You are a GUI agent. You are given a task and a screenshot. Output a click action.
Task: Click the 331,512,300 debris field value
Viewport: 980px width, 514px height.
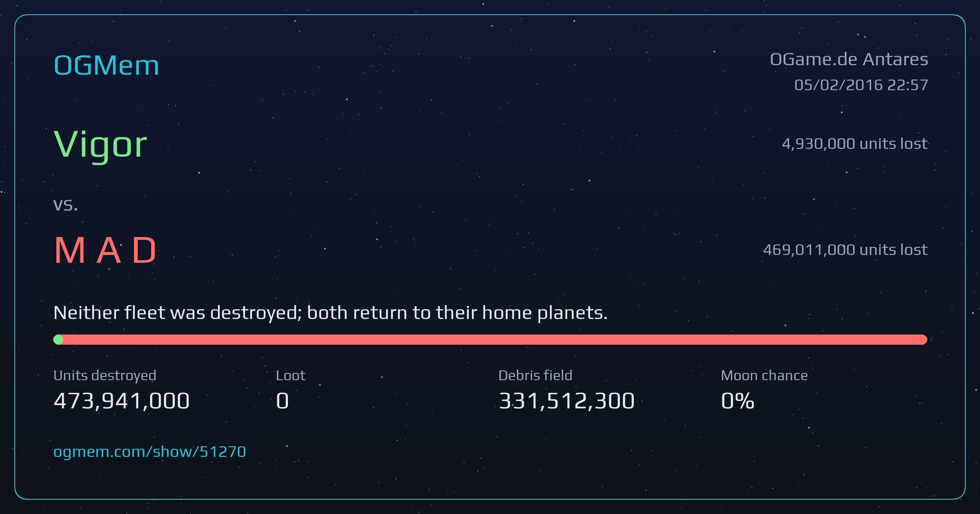tap(567, 401)
